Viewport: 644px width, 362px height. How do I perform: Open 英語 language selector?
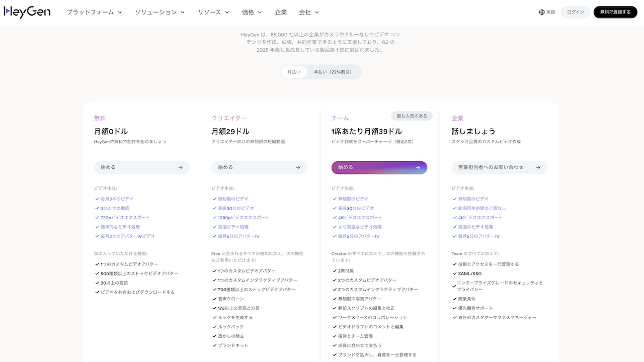coord(547,12)
